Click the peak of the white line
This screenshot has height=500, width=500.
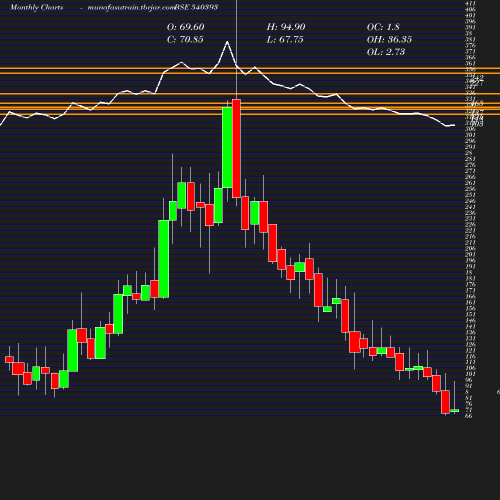click(x=227, y=42)
